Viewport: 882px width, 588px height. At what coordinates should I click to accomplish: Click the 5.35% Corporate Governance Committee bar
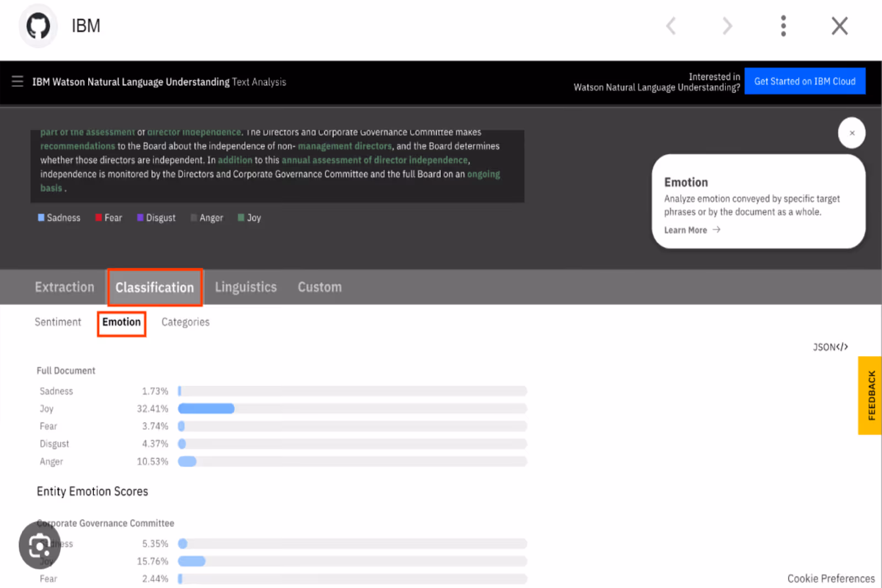tap(352, 543)
